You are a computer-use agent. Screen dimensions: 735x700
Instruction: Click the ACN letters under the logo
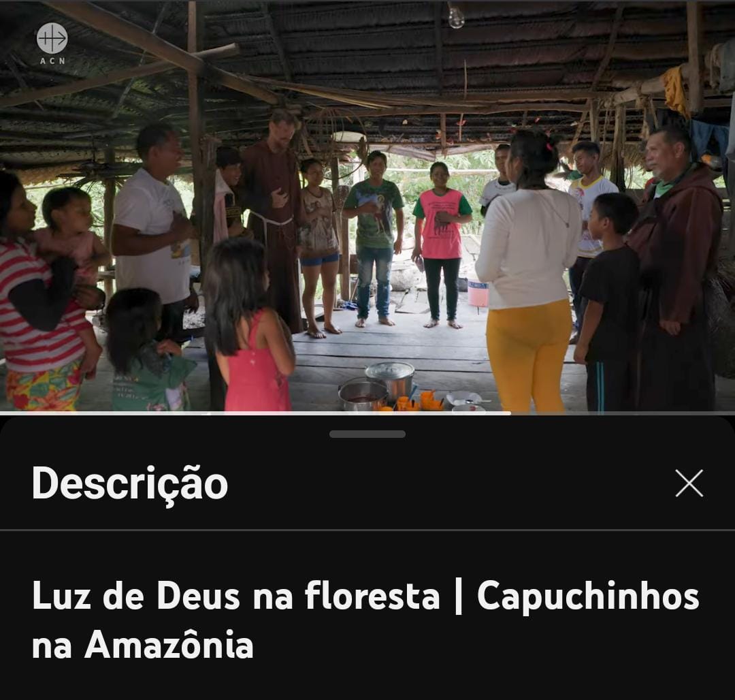(52, 61)
